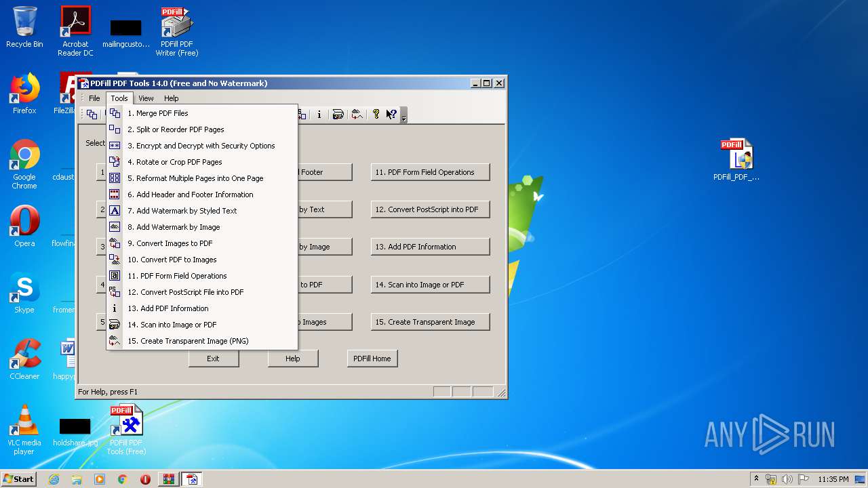Screen dimensions: 868x488
Task: Open Chrome from the taskbar
Action: coord(123,479)
